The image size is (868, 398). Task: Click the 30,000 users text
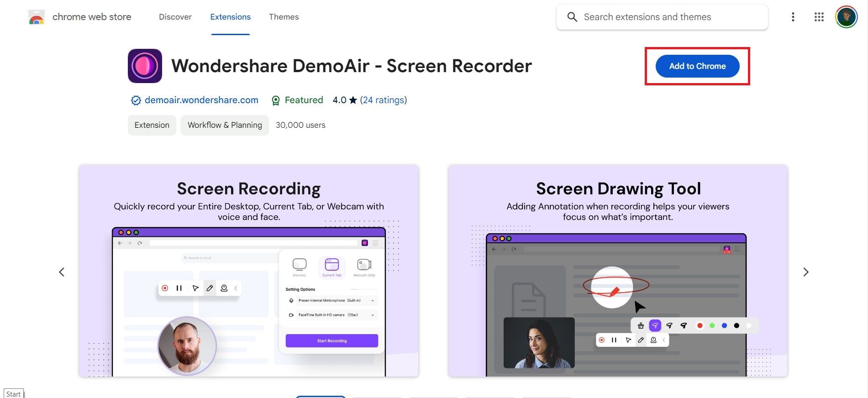pyautogui.click(x=300, y=125)
